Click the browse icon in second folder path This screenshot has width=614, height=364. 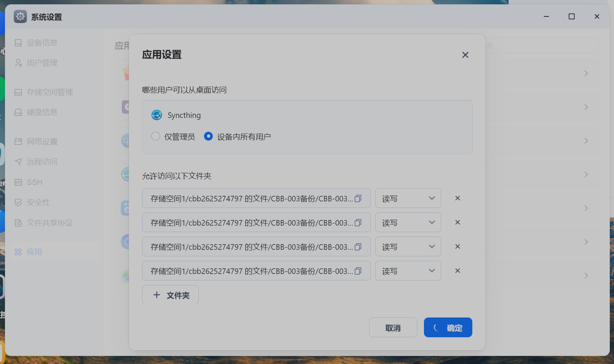pos(358,222)
